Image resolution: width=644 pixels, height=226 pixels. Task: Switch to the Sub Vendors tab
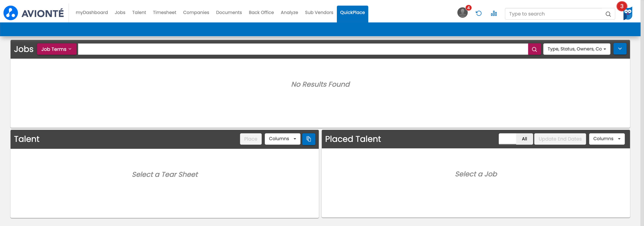319,13
